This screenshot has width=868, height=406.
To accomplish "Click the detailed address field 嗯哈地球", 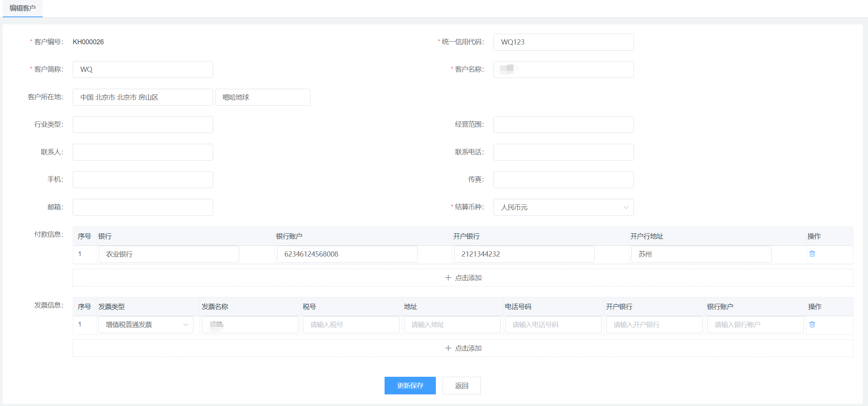I will pos(262,97).
